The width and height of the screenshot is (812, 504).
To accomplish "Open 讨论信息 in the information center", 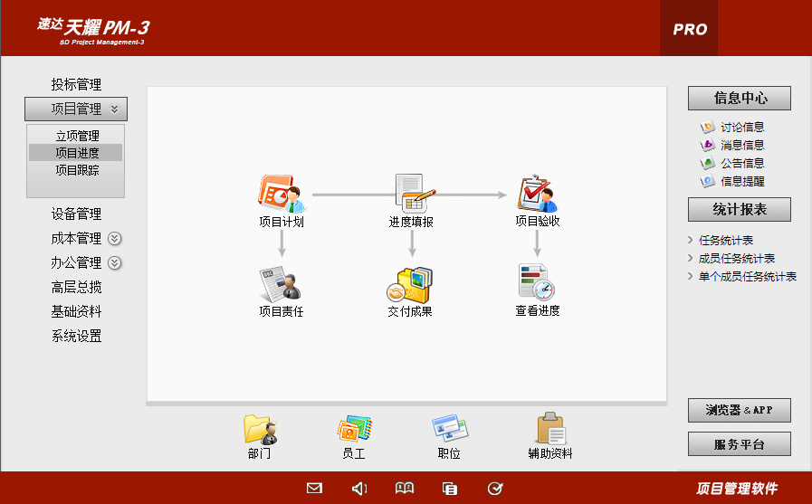I will tap(741, 128).
